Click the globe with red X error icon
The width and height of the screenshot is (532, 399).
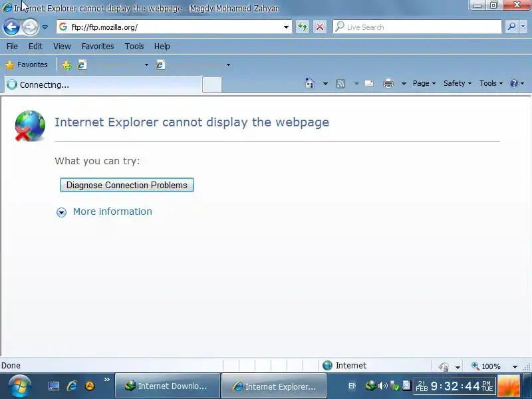point(30,126)
